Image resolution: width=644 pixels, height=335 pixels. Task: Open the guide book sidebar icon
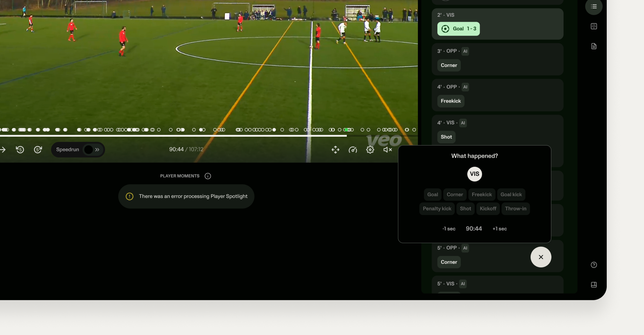(594, 285)
